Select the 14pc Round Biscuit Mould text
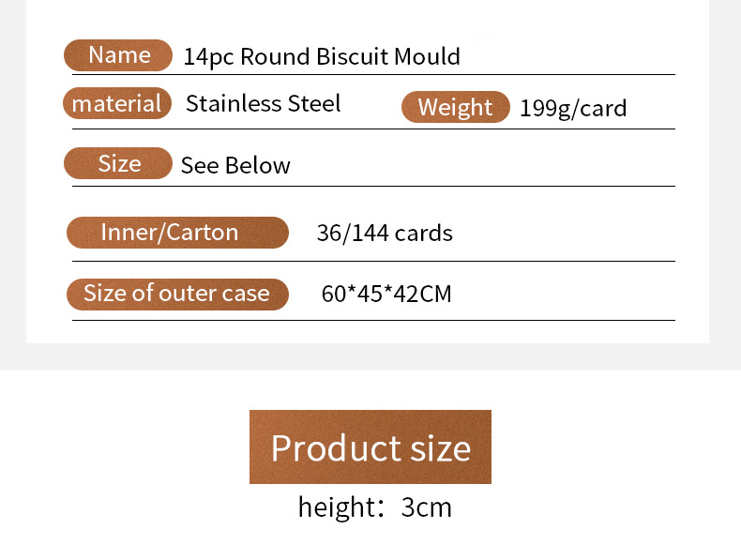The width and height of the screenshot is (741, 560). click(322, 56)
